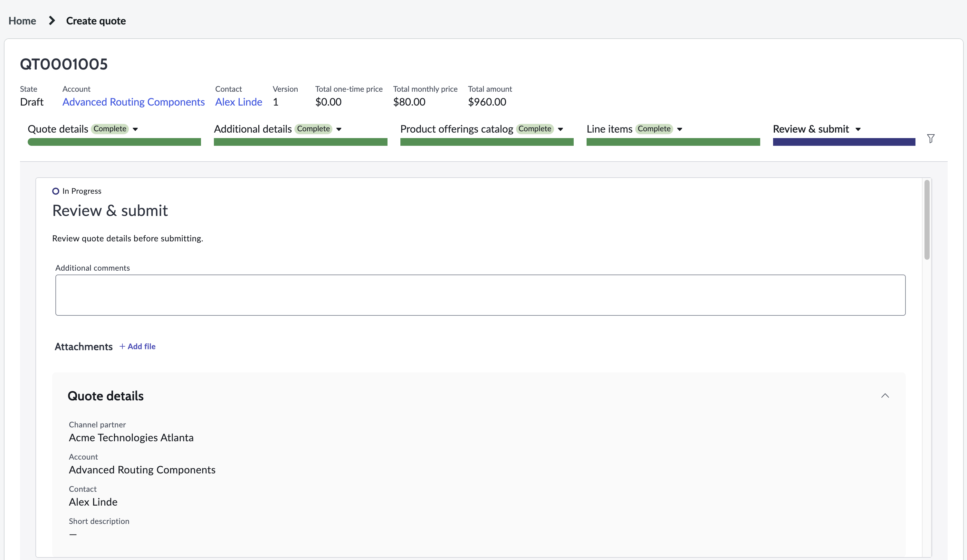This screenshot has height=560, width=967.
Task: Click the plus icon beside Add file
Action: tap(122, 346)
